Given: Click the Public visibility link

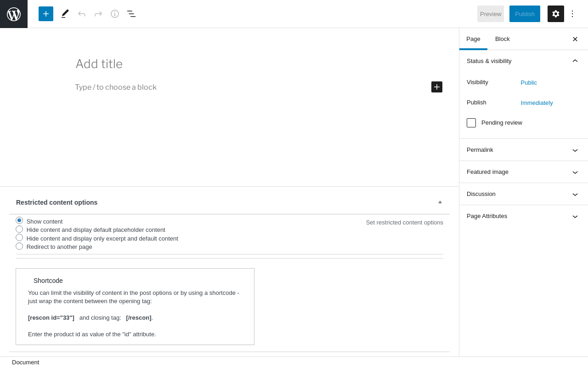Looking at the screenshot, I should point(529,83).
